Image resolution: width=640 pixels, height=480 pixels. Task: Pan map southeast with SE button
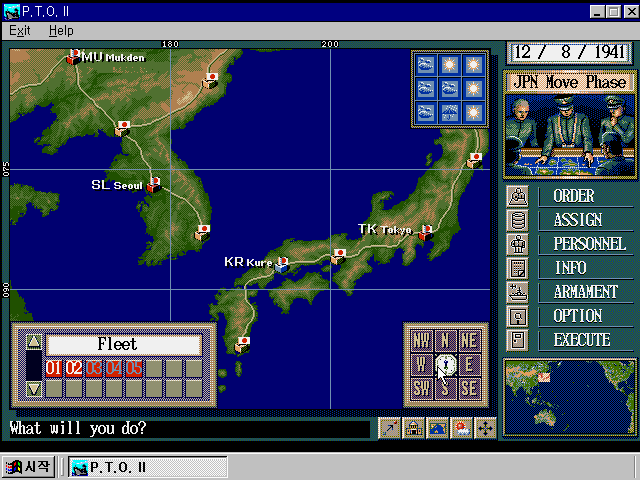point(469,389)
